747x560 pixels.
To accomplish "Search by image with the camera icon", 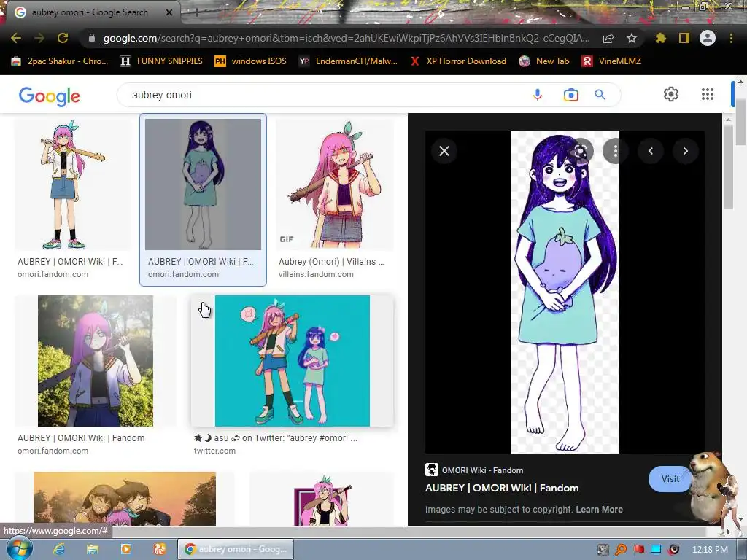I will click(570, 95).
